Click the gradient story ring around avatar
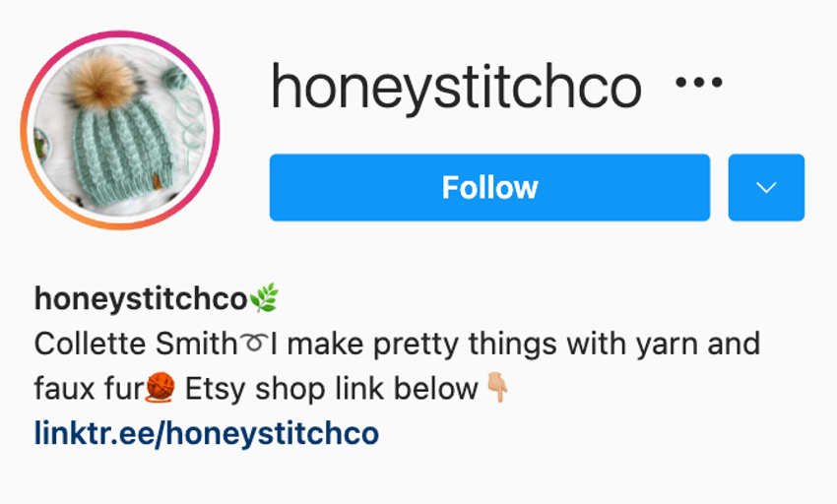This screenshot has height=504, width=837. pos(120,32)
